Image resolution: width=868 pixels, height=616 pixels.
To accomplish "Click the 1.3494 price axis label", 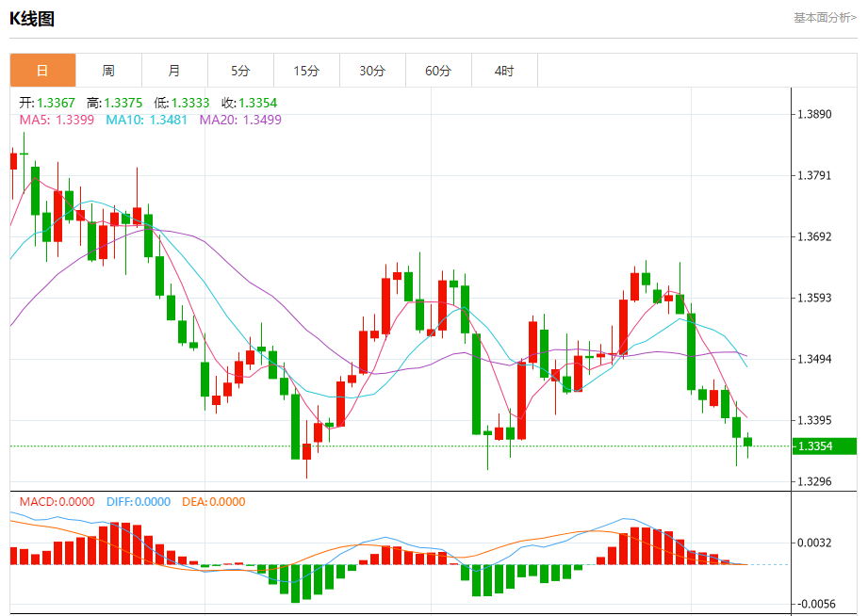I will (814, 359).
